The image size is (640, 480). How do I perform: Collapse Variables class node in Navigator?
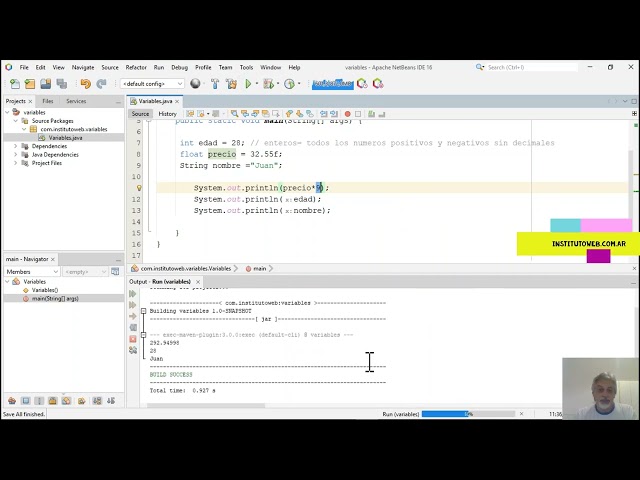point(7,282)
